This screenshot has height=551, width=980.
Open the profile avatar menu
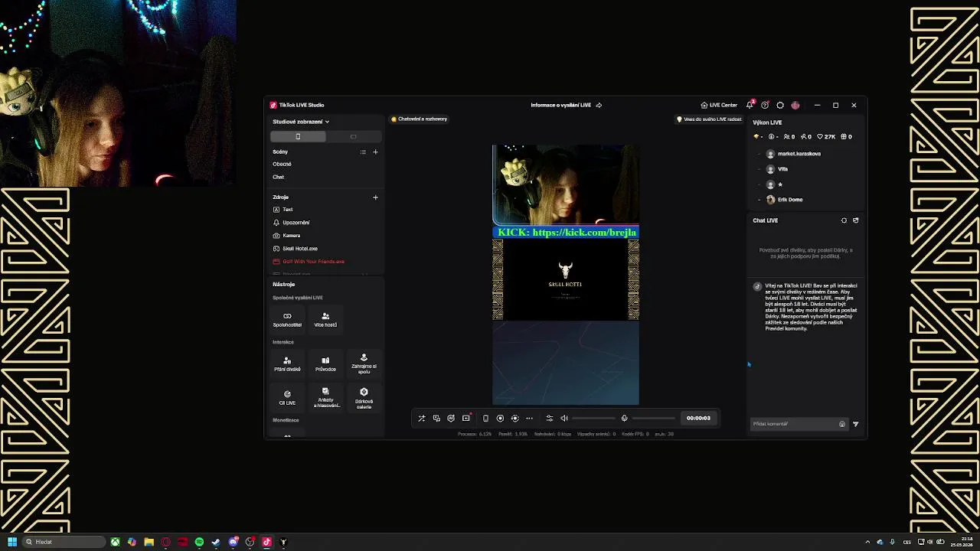click(795, 105)
